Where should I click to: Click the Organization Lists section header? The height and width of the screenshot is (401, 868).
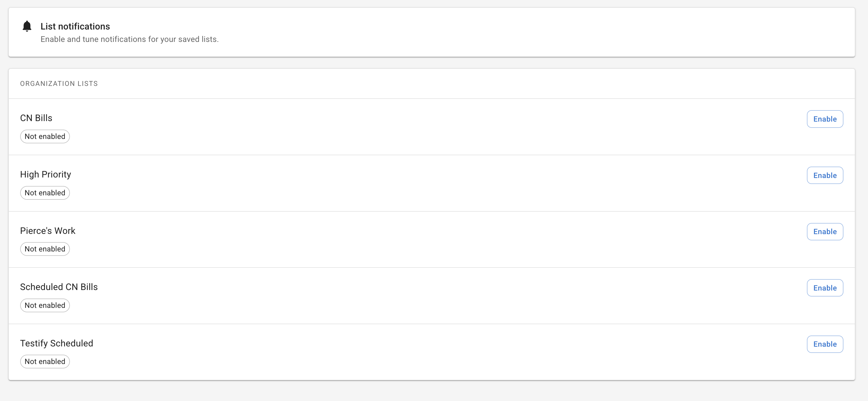click(59, 84)
